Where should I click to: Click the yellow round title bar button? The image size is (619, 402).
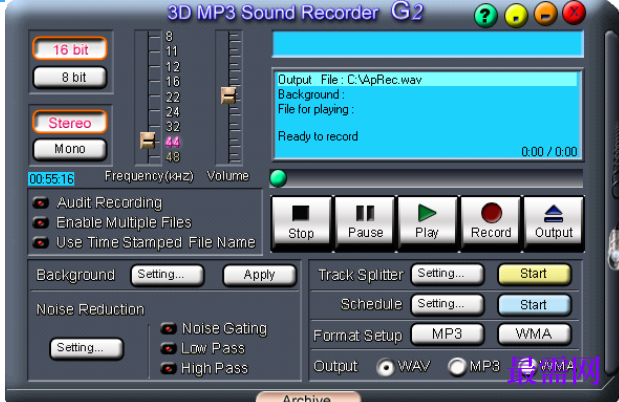click(x=516, y=15)
